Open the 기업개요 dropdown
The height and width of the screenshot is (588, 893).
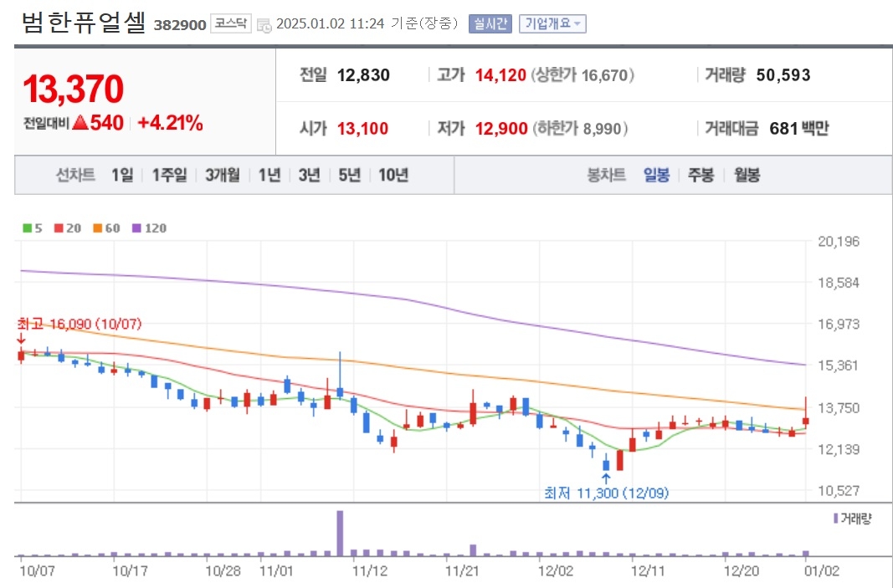(552, 24)
